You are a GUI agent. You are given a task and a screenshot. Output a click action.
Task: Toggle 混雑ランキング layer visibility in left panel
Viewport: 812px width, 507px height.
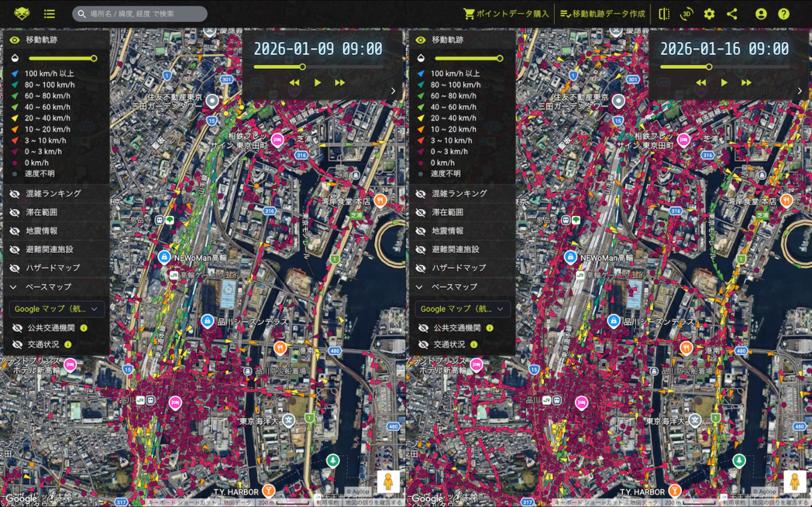pyautogui.click(x=15, y=194)
